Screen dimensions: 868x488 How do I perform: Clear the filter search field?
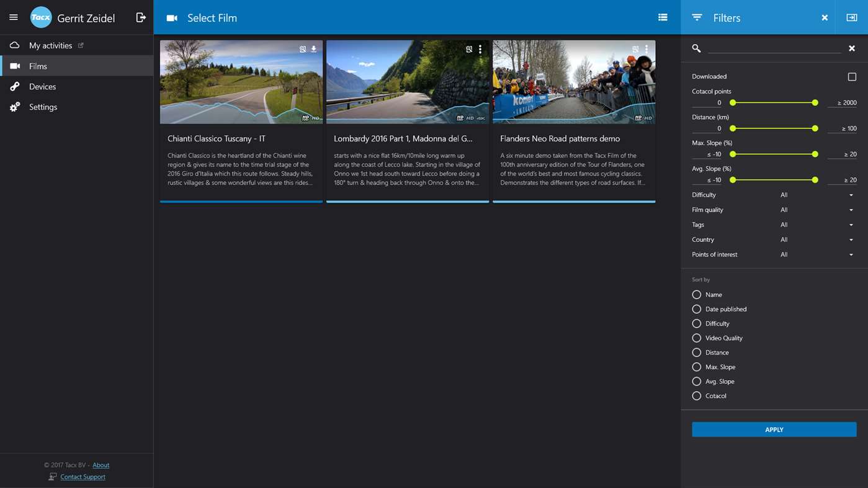pyautogui.click(x=852, y=48)
